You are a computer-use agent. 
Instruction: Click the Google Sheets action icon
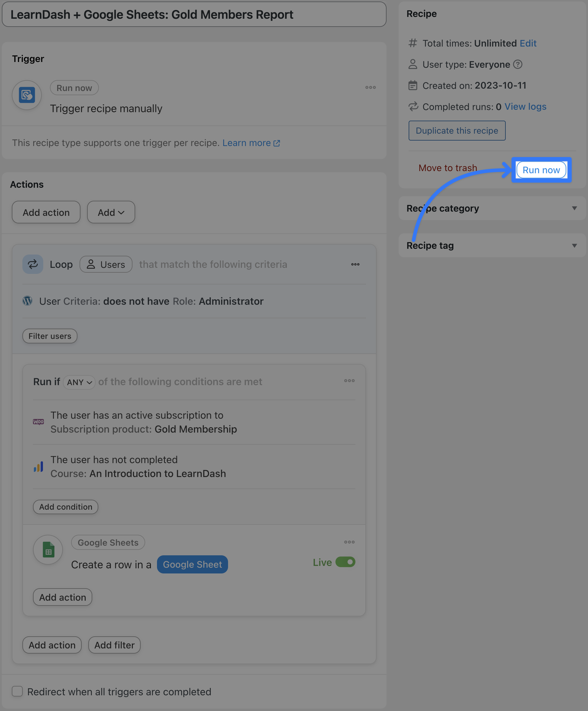pyautogui.click(x=48, y=550)
